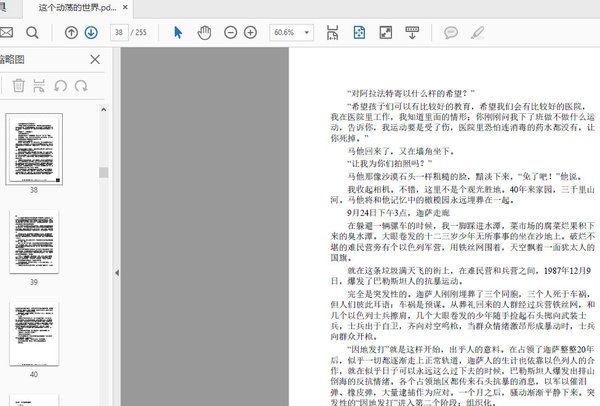
Task: Select page 39 thumbnail
Action: pos(33,241)
